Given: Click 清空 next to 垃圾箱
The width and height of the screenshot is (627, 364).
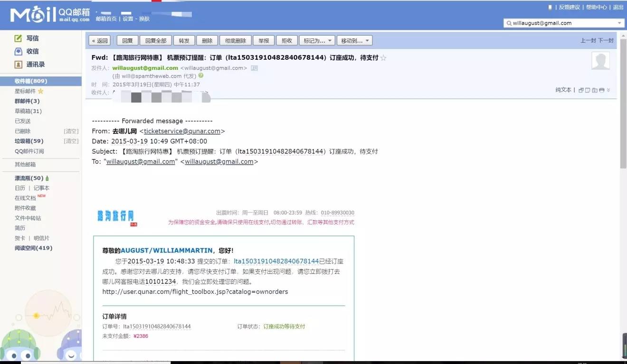Looking at the screenshot, I should coord(71,141).
